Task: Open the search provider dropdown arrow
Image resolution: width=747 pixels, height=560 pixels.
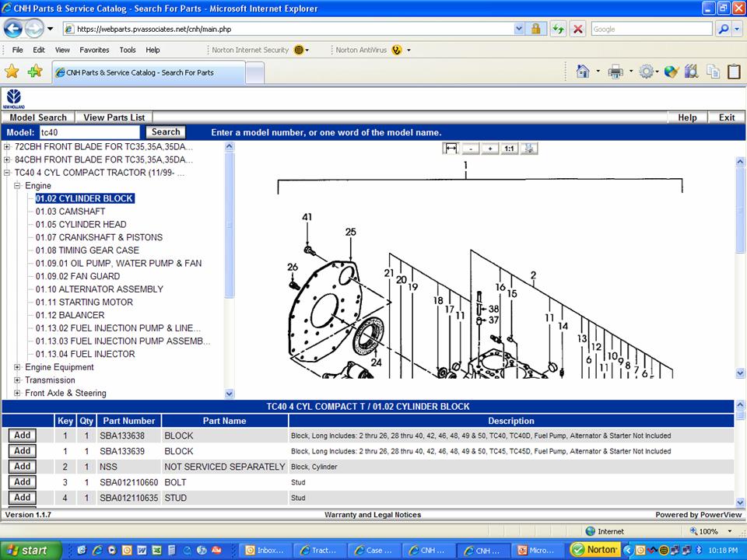Action: click(737, 29)
